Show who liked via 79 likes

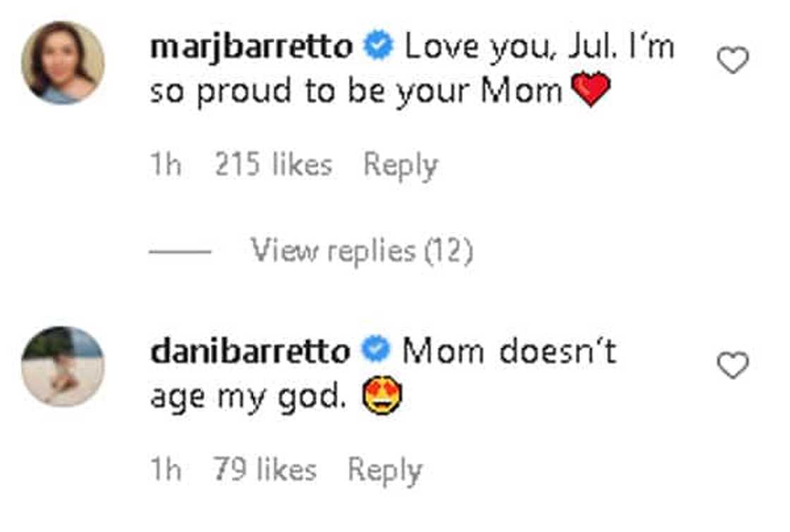(265, 470)
